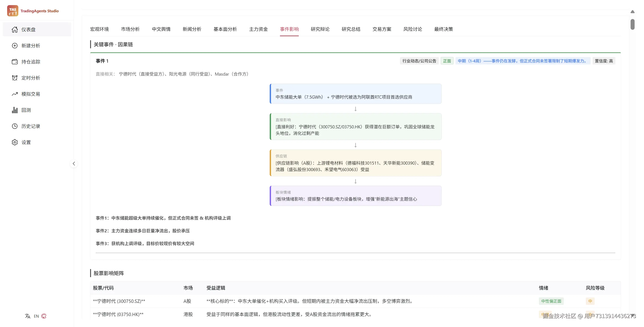The width and height of the screenshot is (644, 327).
Task: Open the 仪表盘 home icon
Action: point(15,30)
